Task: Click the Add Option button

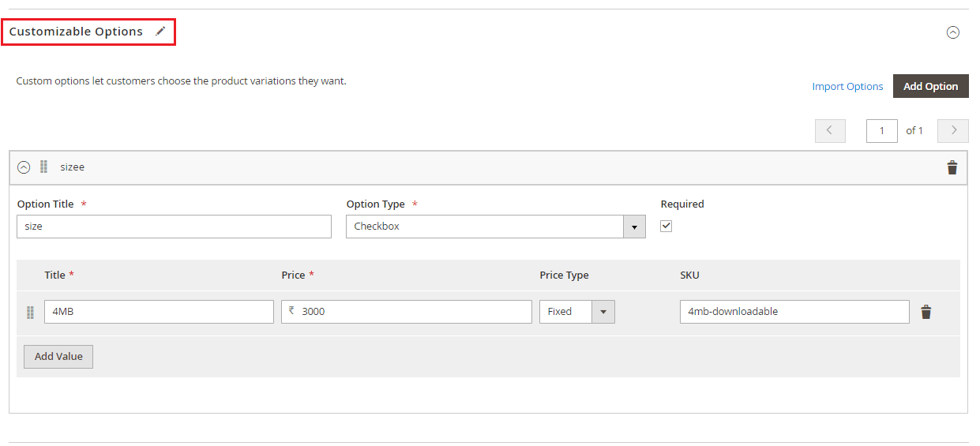Action: click(930, 86)
